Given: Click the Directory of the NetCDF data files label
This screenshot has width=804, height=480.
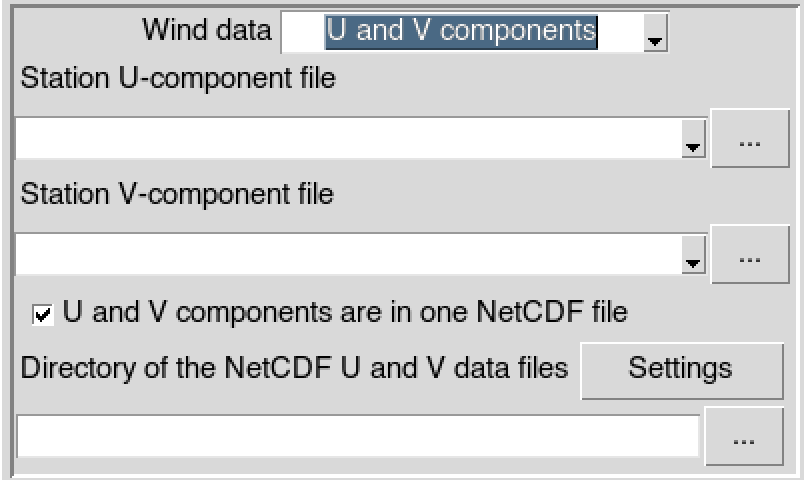Looking at the screenshot, I should coord(294,368).
